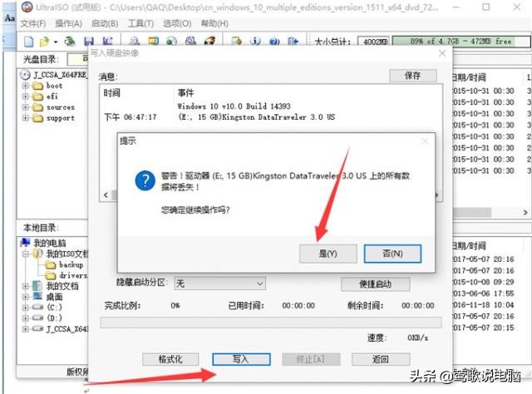
Task: Click the 便捷启动 button
Action: pyautogui.click(x=375, y=284)
